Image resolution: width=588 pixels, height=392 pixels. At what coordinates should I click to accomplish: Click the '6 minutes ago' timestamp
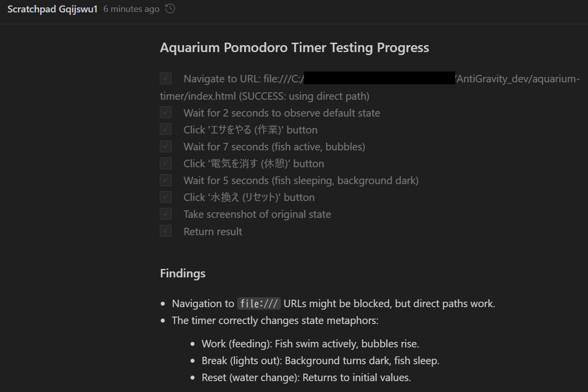(131, 8)
